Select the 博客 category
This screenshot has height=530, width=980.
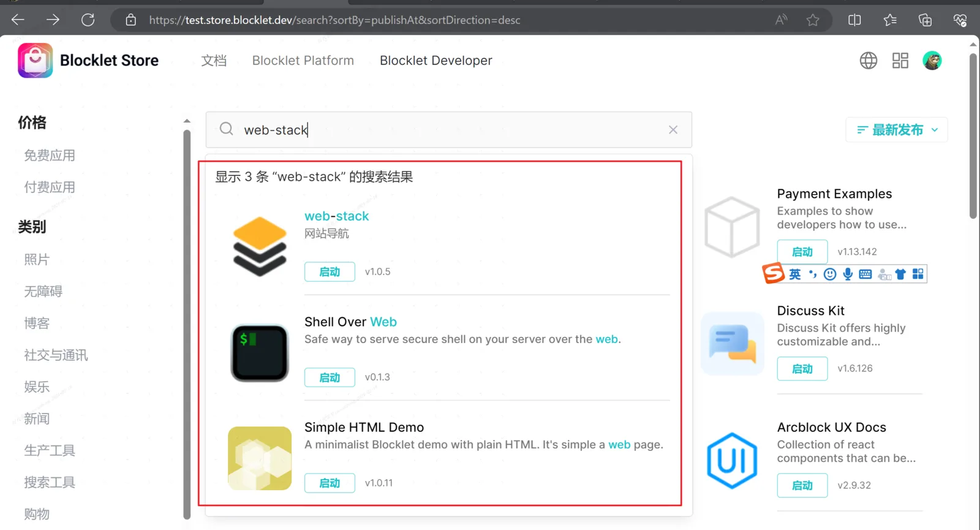[x=37, y=324]
